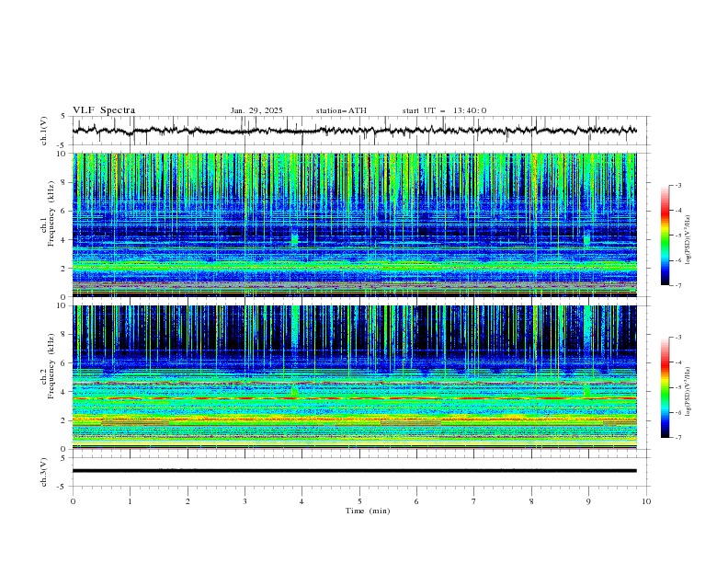Image resolution: width=728 pixels, height=563 pixels.
Task: Click the "-3" tick on upper color bar
Action: point(678,185)
